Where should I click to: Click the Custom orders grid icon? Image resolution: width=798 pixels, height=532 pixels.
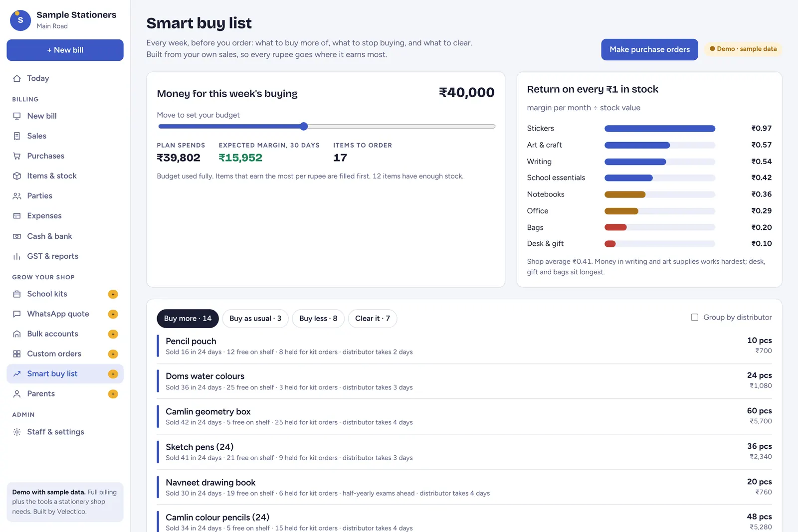(17, 354)
